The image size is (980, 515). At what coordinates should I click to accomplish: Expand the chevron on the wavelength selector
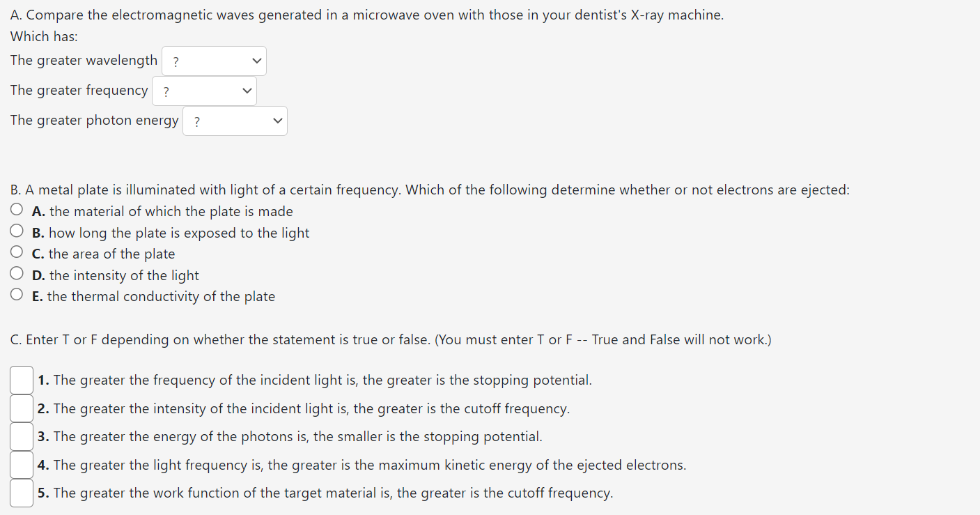click(256, 61)
